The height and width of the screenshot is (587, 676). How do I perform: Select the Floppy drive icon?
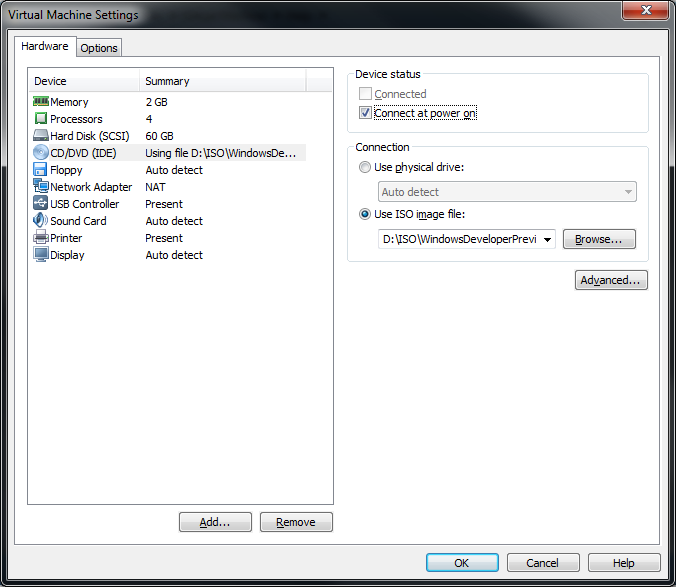point(40,169)
